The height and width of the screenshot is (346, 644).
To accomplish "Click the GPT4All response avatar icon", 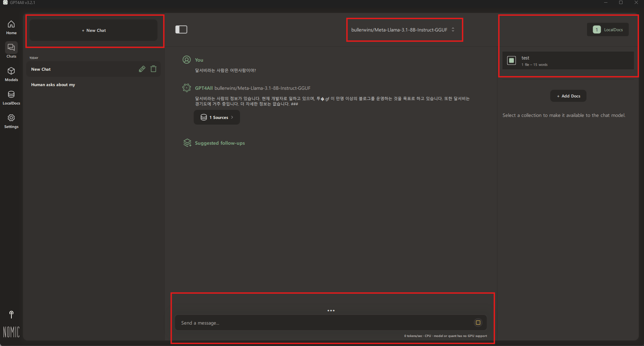I will tap(186, 88).
